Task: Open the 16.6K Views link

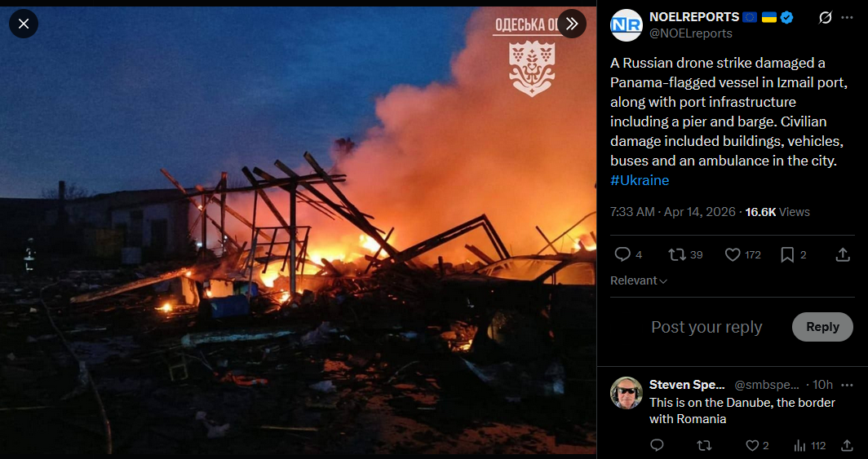Action: tap(777, 212)
